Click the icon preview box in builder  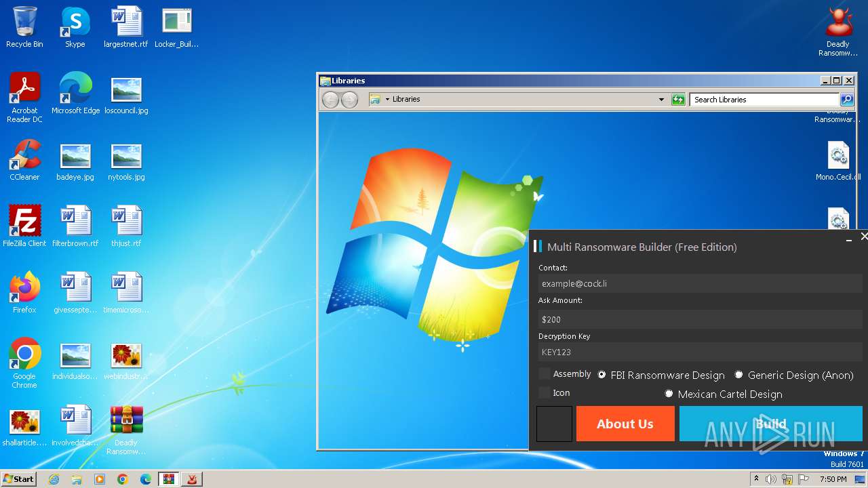pos(555,424)
